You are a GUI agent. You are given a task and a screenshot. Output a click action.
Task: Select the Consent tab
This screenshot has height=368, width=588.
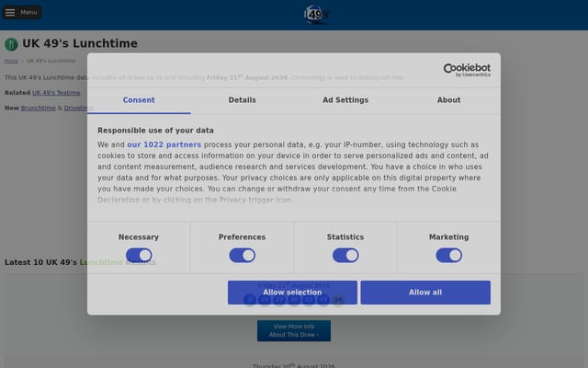pyautogui.click(x=139, y=100)
